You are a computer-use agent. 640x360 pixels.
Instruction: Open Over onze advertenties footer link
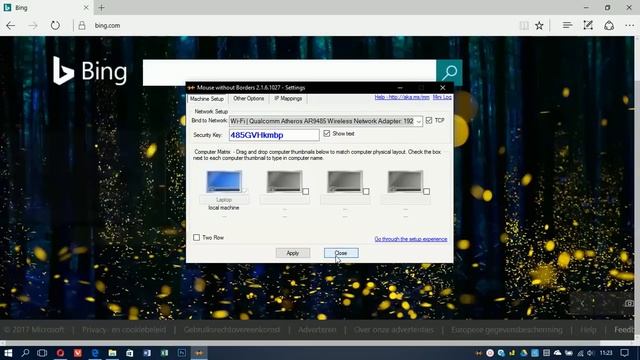tap(394, 330)
